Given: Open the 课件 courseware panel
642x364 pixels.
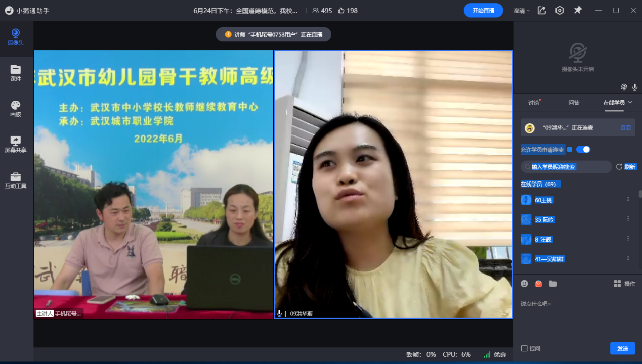Looking at the screenshot, I should coord(16,73).
